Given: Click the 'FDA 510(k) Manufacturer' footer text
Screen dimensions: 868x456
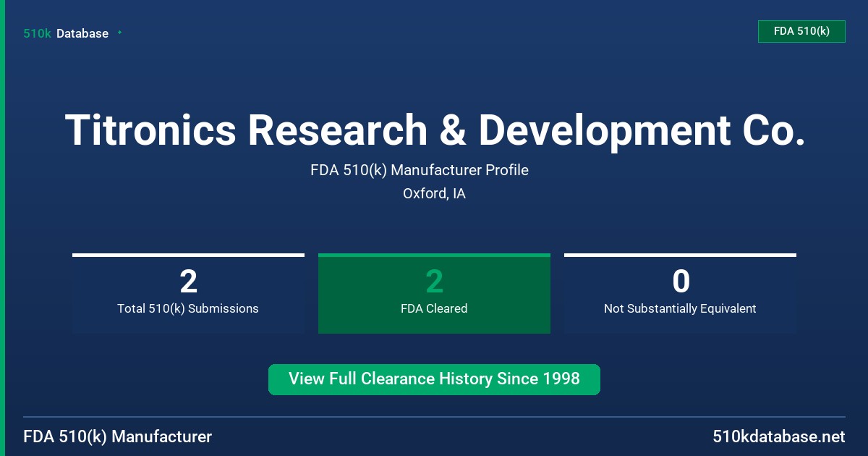Looking at the screenshot, I should click(x=118, y=436).
